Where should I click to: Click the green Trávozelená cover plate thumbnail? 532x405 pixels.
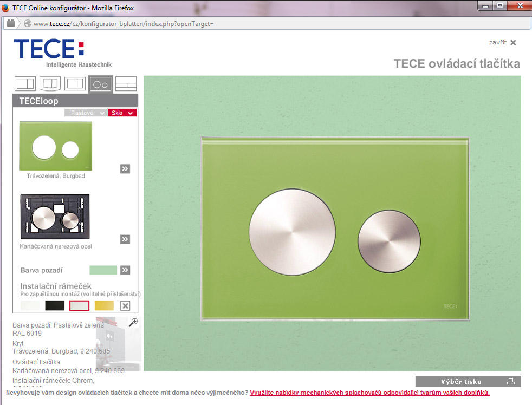55,146
